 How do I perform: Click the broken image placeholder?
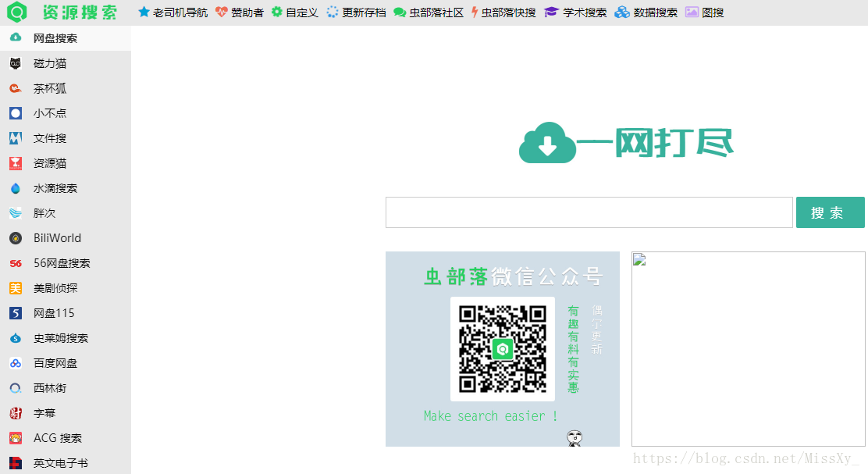pos(749,349)
